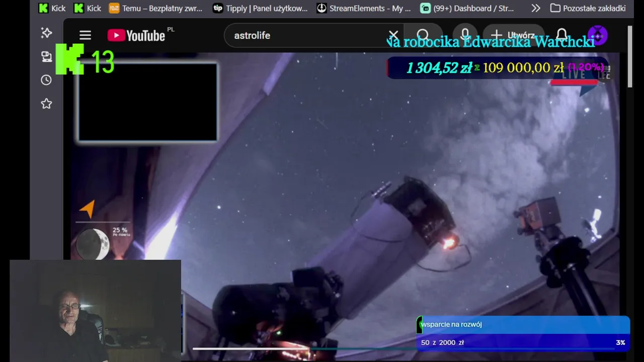Open the history clock sidebar icon
The width and height of the screenshot is (644, 362).
(46, 80)
